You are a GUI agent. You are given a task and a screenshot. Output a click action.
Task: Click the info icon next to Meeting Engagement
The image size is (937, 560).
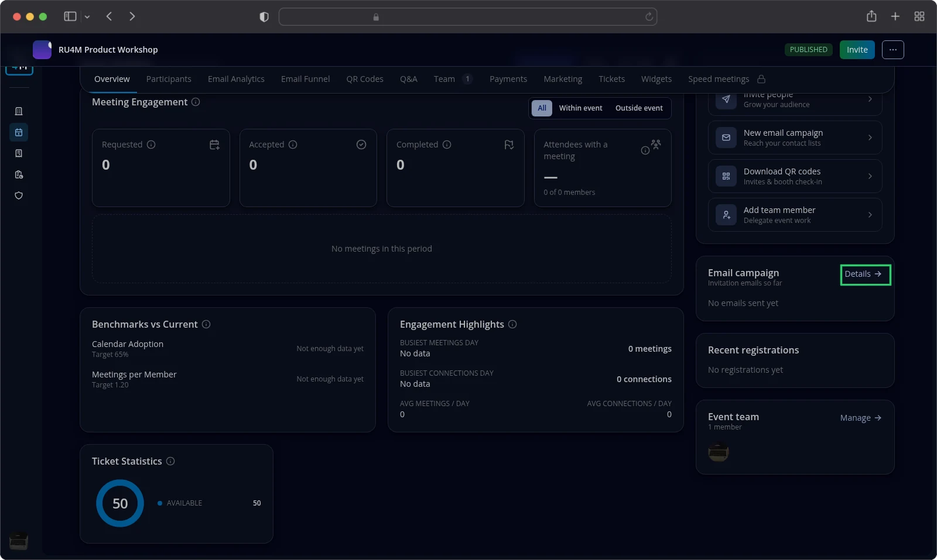[x=196, y=102]
